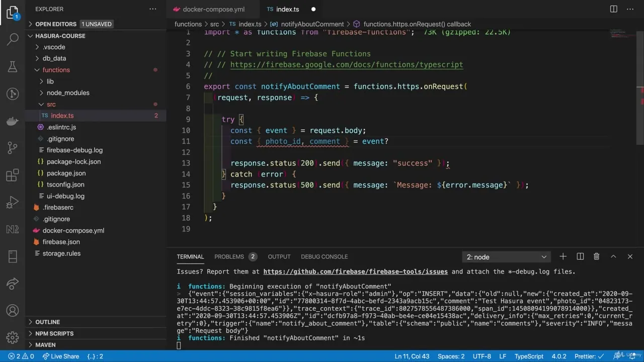Image resolution: width=644 pixels, height=362 pixels.
Task: Split the editor to the right
Action: pos(614,9)
